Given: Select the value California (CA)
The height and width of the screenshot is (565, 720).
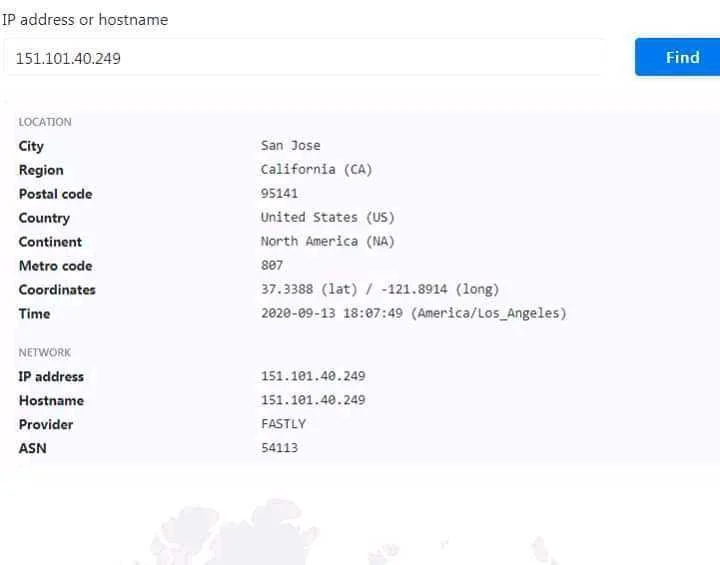Looking at the screenshot, I should pos(316,170).
